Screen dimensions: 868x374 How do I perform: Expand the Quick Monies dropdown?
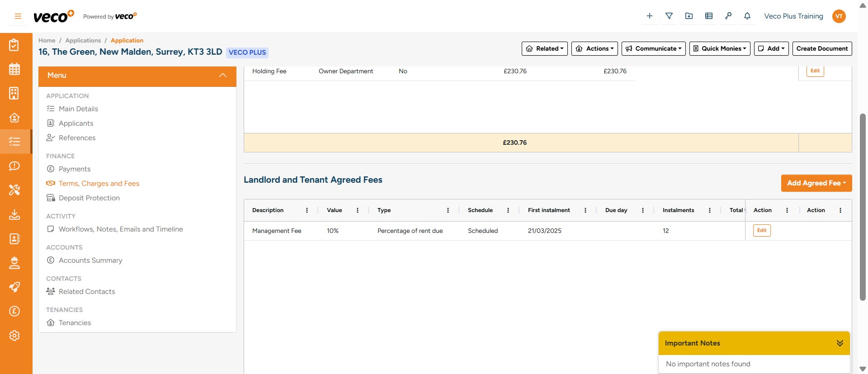point(719,49)
